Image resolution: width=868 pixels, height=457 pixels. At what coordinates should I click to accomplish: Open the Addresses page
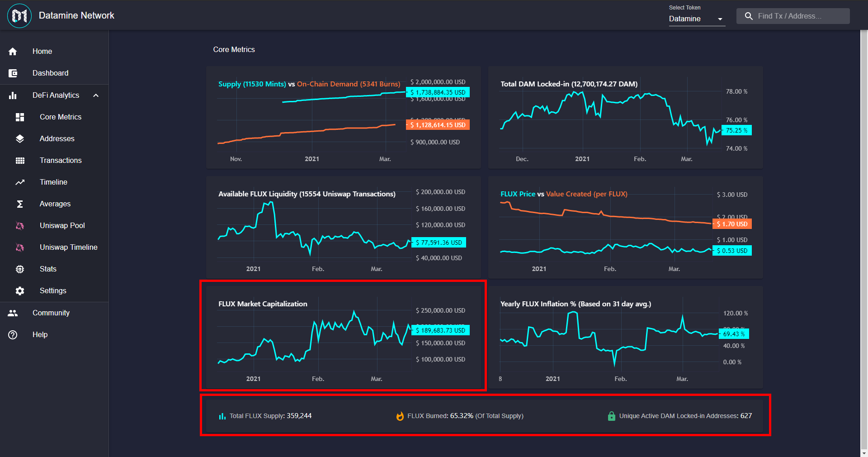[x=57, y=139]
